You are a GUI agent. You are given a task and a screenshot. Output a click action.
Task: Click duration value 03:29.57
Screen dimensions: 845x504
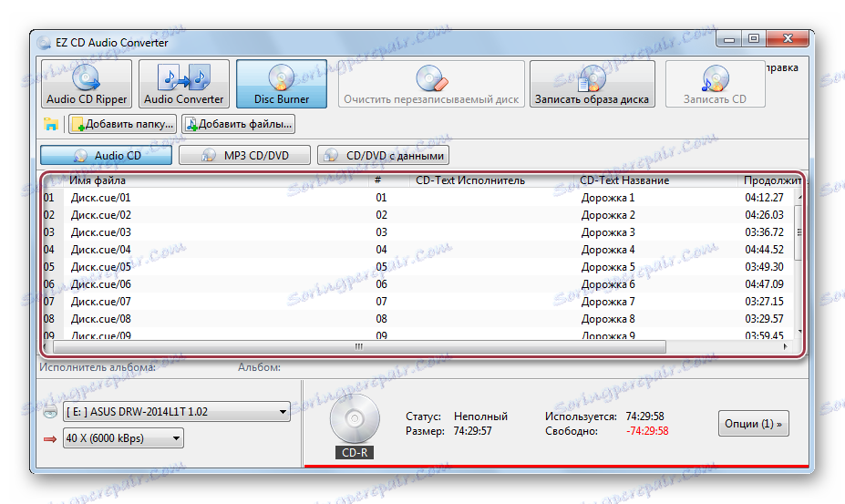[764, 319]
